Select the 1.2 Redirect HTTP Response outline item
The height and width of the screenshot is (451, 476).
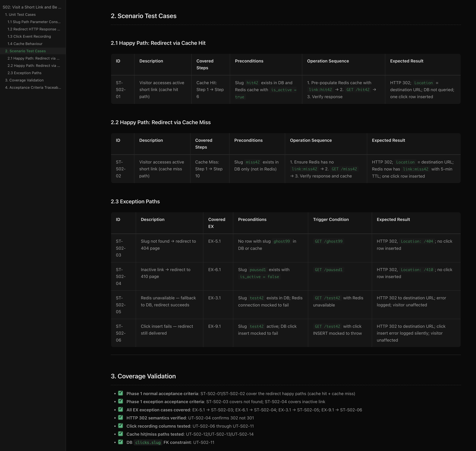tap(34, 29)
